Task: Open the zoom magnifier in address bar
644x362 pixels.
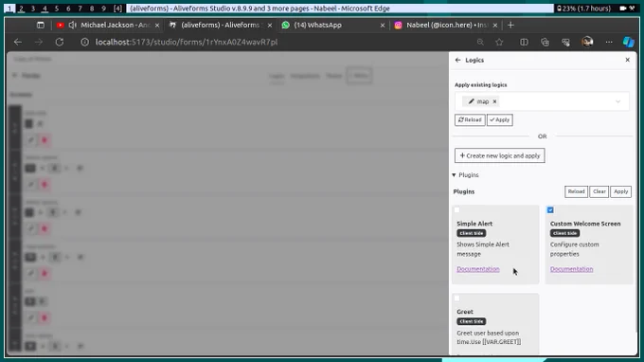Action: [480, 42]
